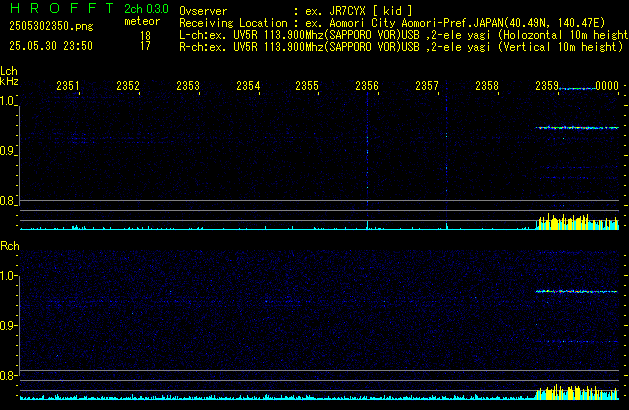Click the yellow Lch power bars
The height and width of the screenshot is (410, 629).
(577, 221)
